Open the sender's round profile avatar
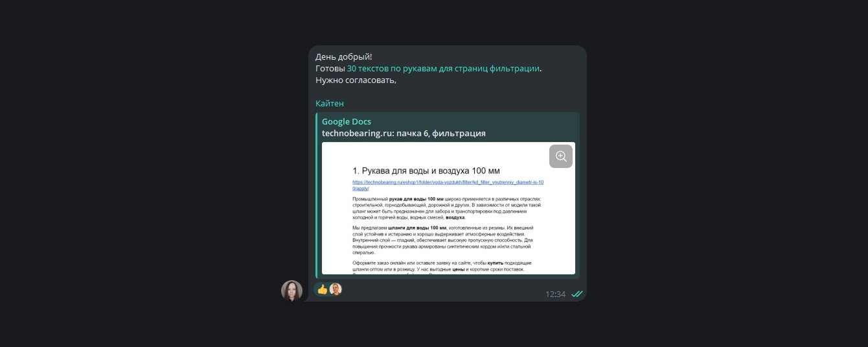This screenshot has height=347, width=868. click(x=291, y=291)
